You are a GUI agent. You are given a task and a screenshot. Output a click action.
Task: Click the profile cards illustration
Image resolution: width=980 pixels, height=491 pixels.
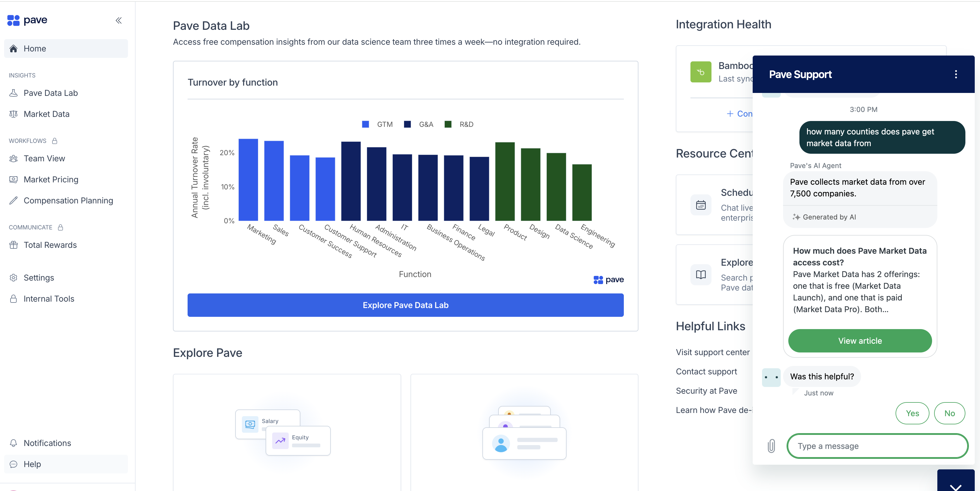point(524,433)
